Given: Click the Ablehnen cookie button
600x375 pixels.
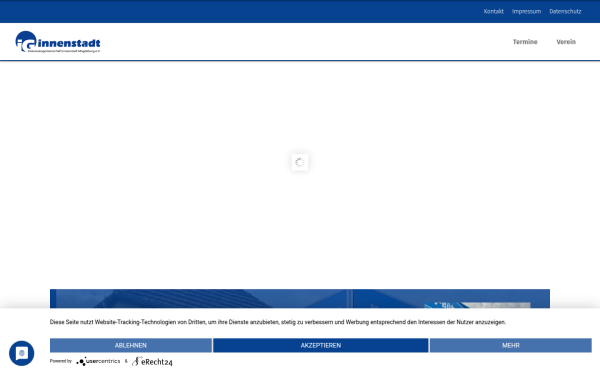Looking at the screenshot, I should click(x=131, y=345).
